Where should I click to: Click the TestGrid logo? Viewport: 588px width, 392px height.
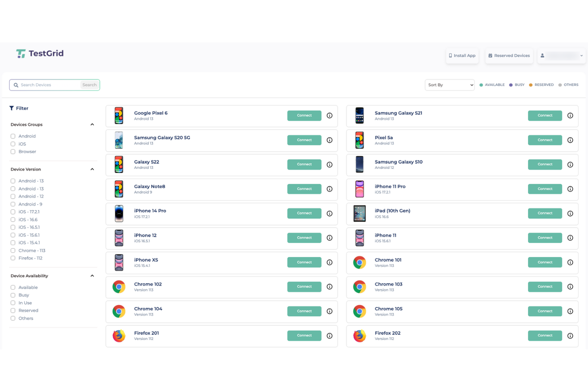pyautogui.click(x=40, y=54)
